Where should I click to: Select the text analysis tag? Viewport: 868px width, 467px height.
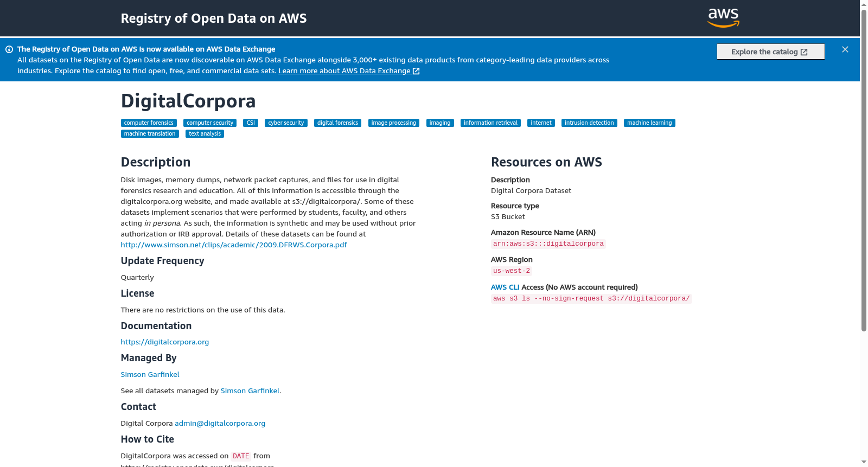205,134
